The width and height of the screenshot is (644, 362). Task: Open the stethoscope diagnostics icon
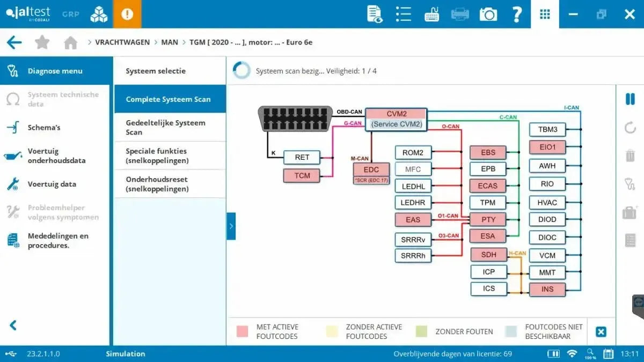(629, 184)
